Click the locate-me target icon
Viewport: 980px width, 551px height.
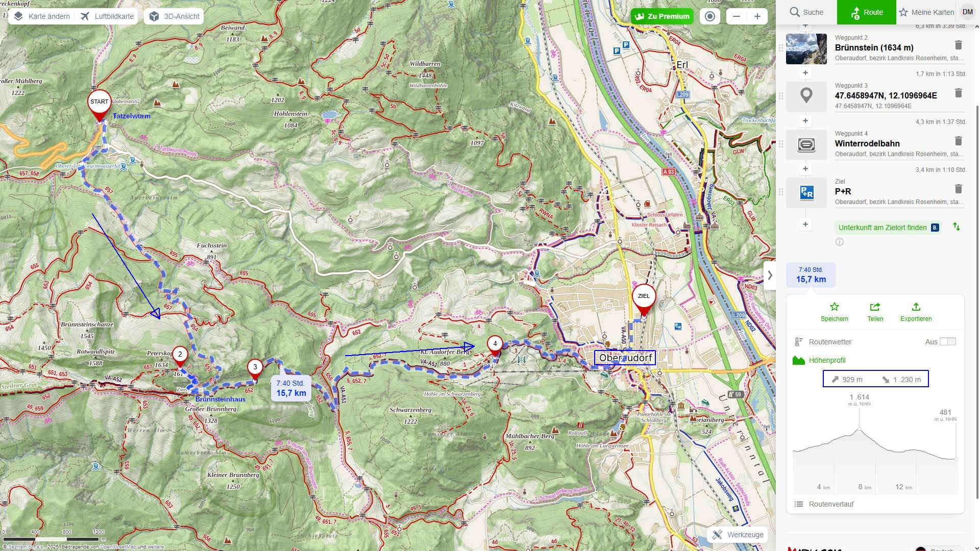tap(709, 16)
